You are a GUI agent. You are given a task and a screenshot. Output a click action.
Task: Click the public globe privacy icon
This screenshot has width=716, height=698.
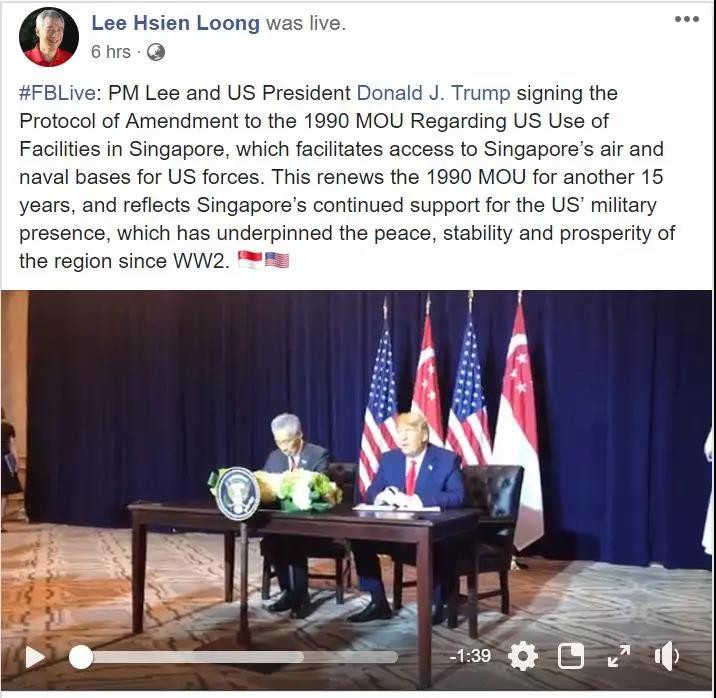156,52
